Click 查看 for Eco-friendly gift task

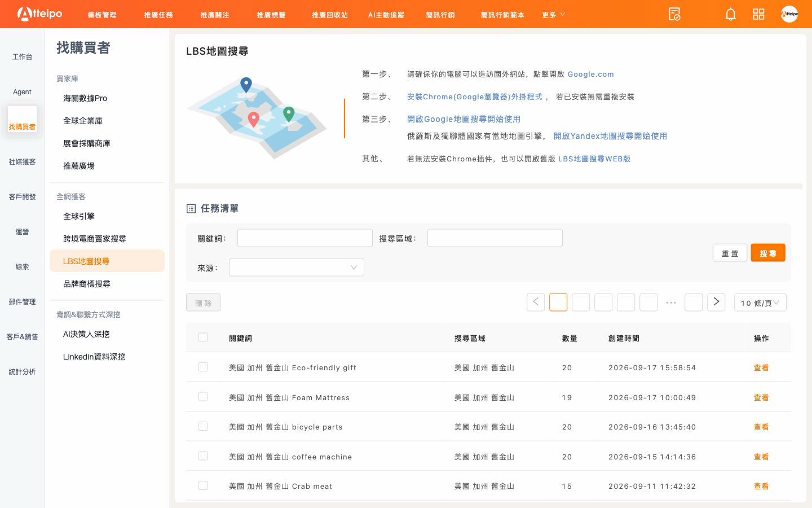[x=761, y=367]
